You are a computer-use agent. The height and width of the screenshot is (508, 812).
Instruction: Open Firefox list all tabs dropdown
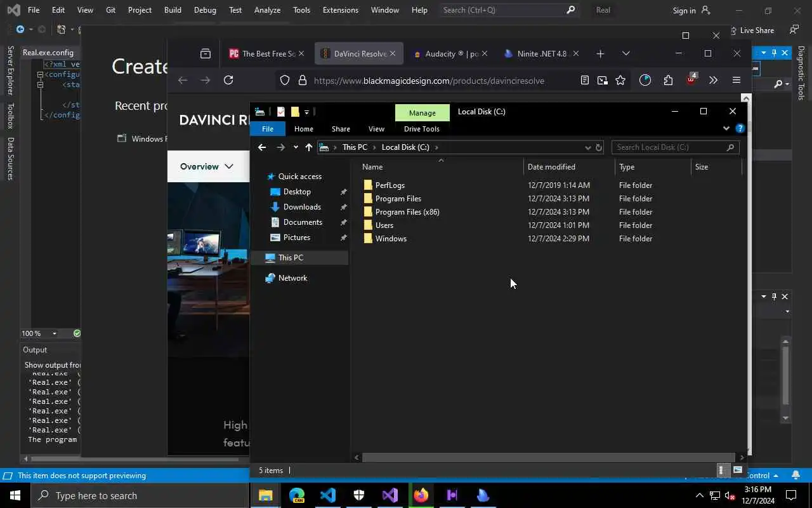[626, 54]
